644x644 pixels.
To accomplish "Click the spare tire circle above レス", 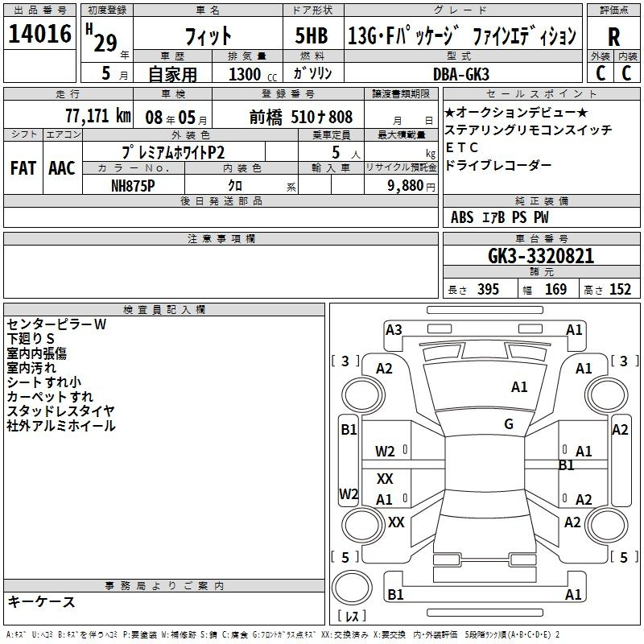I will [352, 588].
